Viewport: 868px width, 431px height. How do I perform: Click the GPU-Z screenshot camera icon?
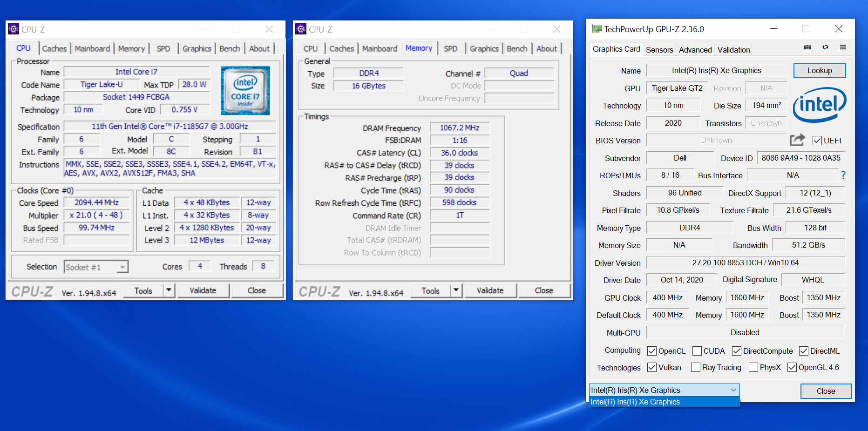807,47
